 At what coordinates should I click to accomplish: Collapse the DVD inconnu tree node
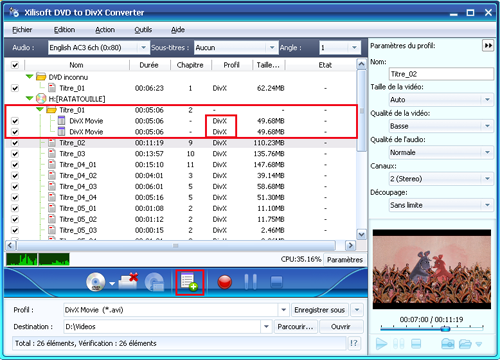(x=29, y=77)
